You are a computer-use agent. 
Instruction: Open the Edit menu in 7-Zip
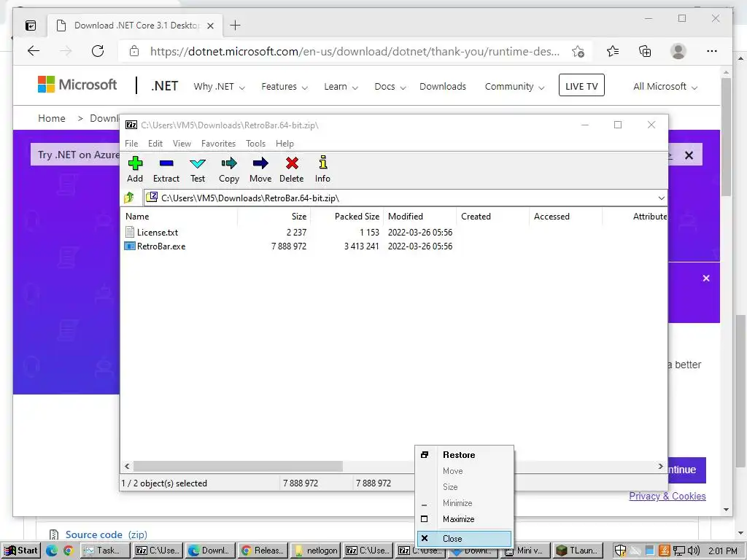(155, 144)
